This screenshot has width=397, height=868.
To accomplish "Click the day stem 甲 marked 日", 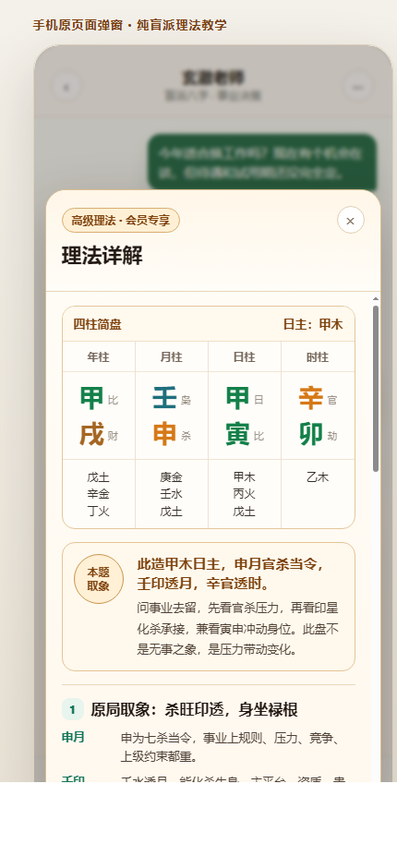I will point(238,399).
